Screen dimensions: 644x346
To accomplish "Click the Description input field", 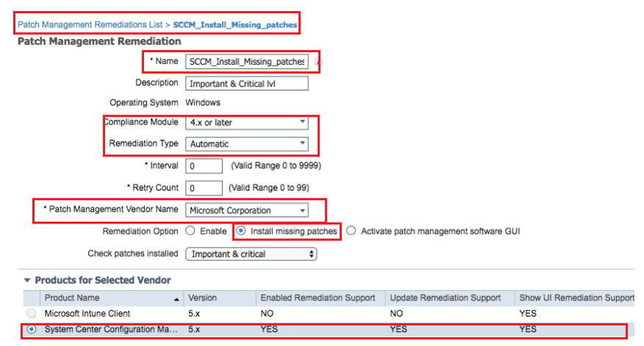I will [247, 84].
